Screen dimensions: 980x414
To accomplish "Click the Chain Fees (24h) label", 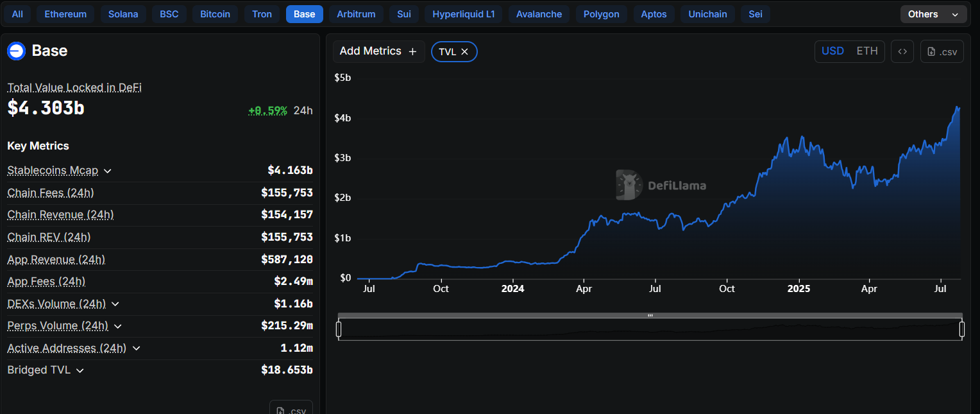I will [51, 193].
